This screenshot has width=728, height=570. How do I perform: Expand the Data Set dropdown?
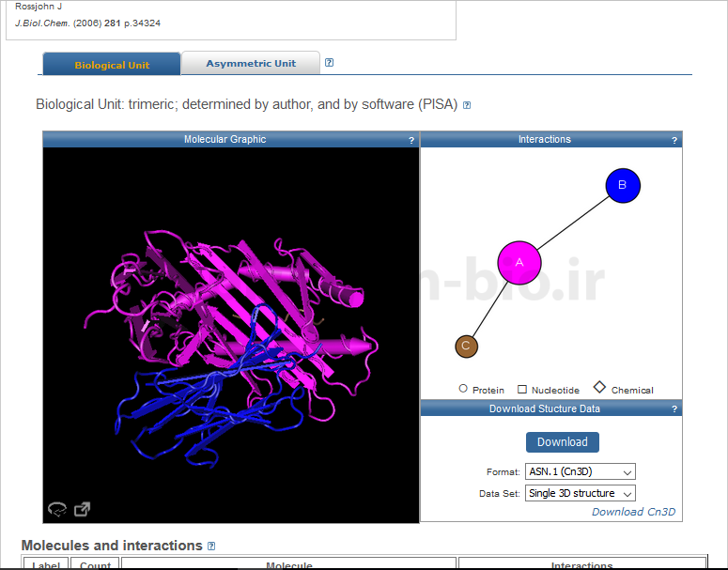(581, 493)
